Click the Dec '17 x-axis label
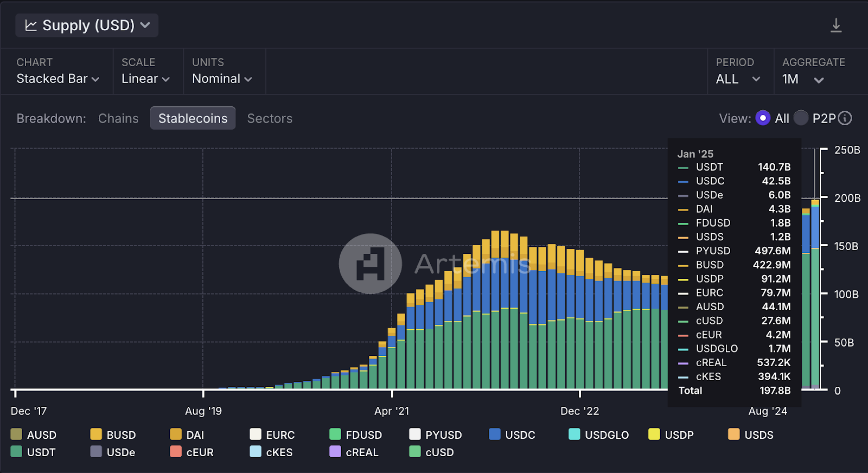Viewport: 868px width, 473px height. click(x=29, y=411)
